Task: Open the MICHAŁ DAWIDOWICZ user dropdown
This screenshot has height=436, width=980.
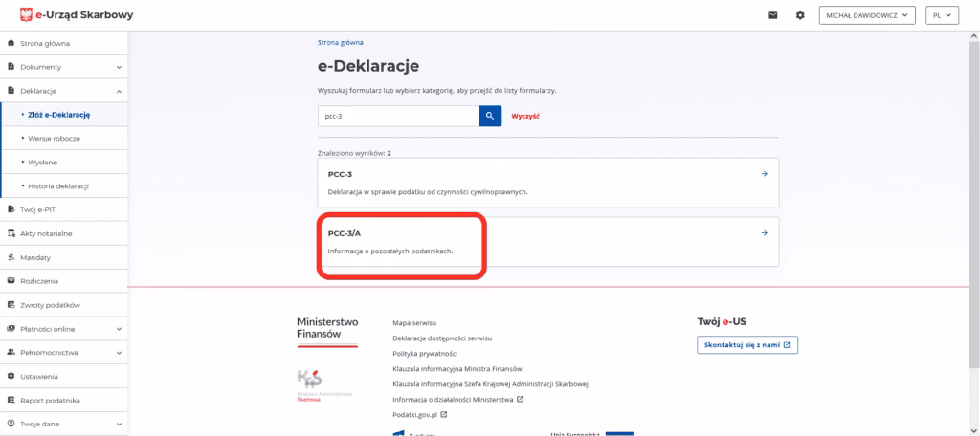Action: (x=867, y=15)
